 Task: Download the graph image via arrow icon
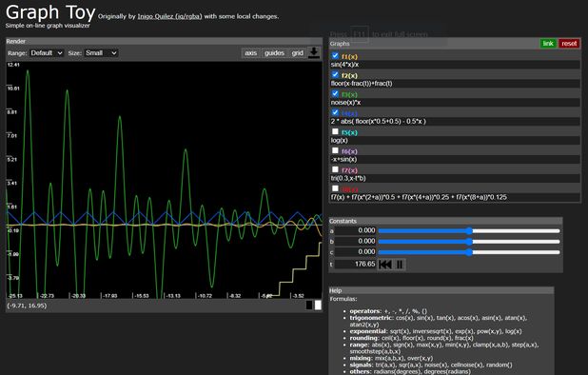coord(314,53)
